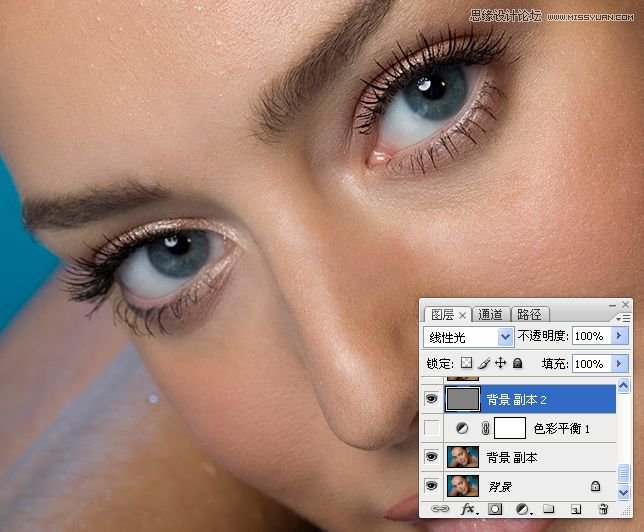Click the 不透明度 100% value field
This screenshot has height=532, width=644.
(591, 336)
